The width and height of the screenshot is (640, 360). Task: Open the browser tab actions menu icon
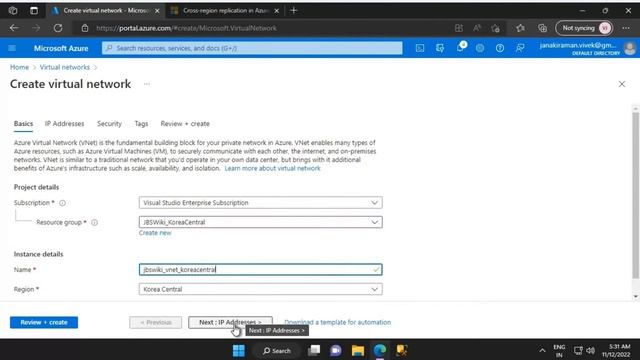pos(34,11)
